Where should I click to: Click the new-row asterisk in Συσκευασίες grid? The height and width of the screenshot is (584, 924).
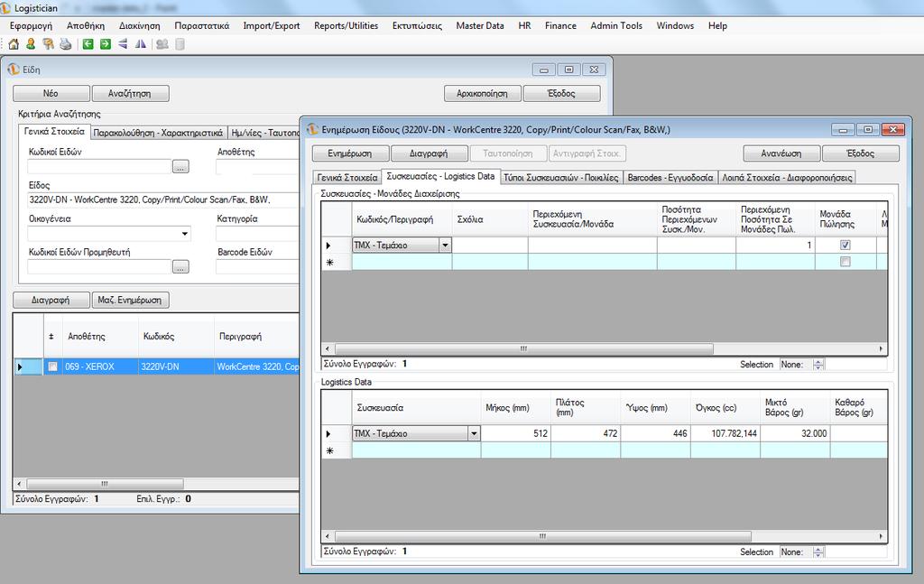click(330, 263)
